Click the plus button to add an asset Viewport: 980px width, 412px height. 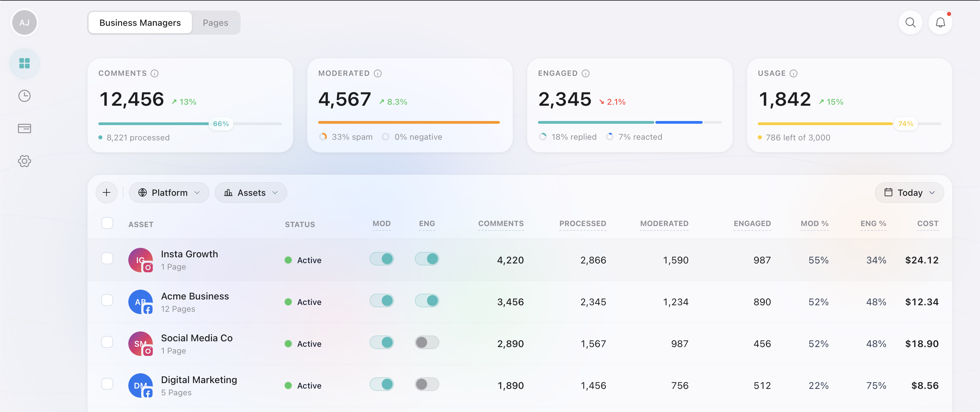click(107, 192)
